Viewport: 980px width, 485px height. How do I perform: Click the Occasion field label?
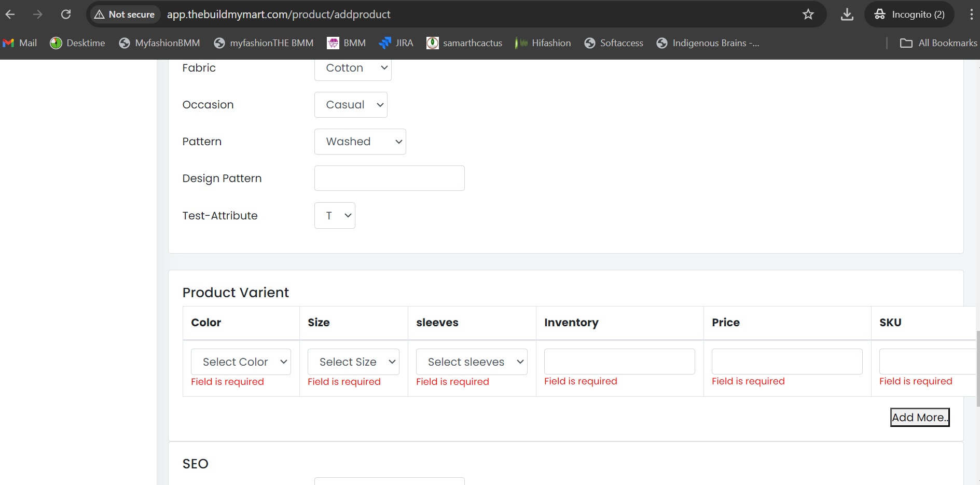coord(208,105)
